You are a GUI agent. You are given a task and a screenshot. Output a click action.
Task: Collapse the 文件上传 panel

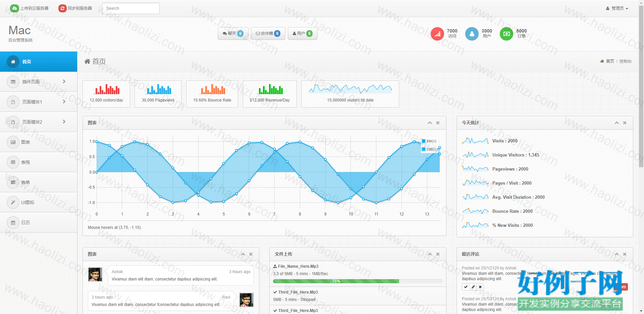pyautogui.click(x=430, y=254)
